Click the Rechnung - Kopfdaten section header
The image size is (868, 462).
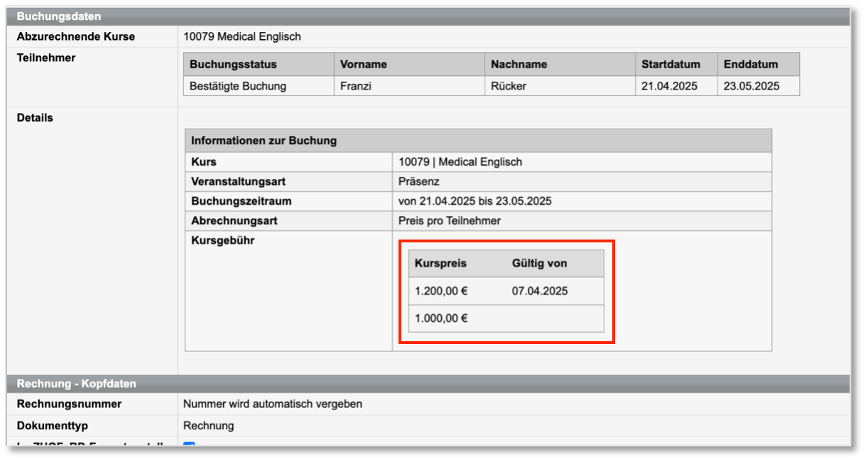tap(76, 383)
